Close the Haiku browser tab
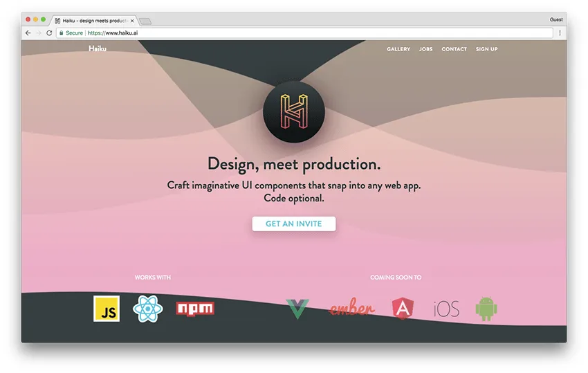The width and height of the screenshot is (588, 373). point(132,21)
